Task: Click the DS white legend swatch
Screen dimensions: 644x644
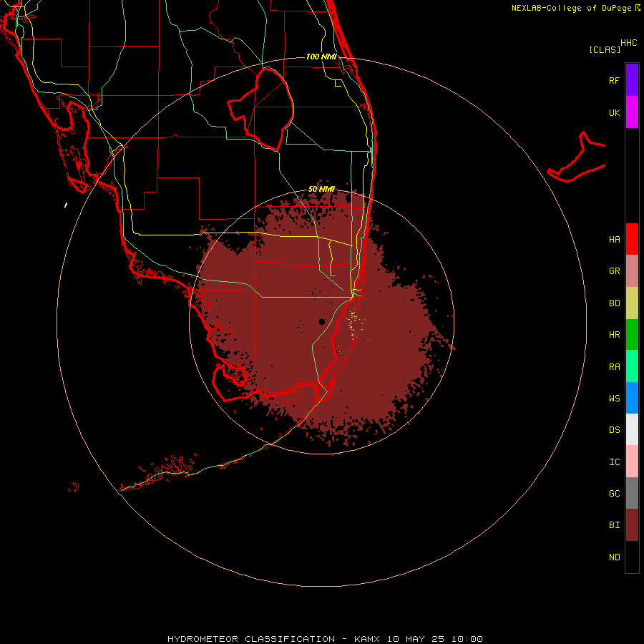Action: [632, 429]
